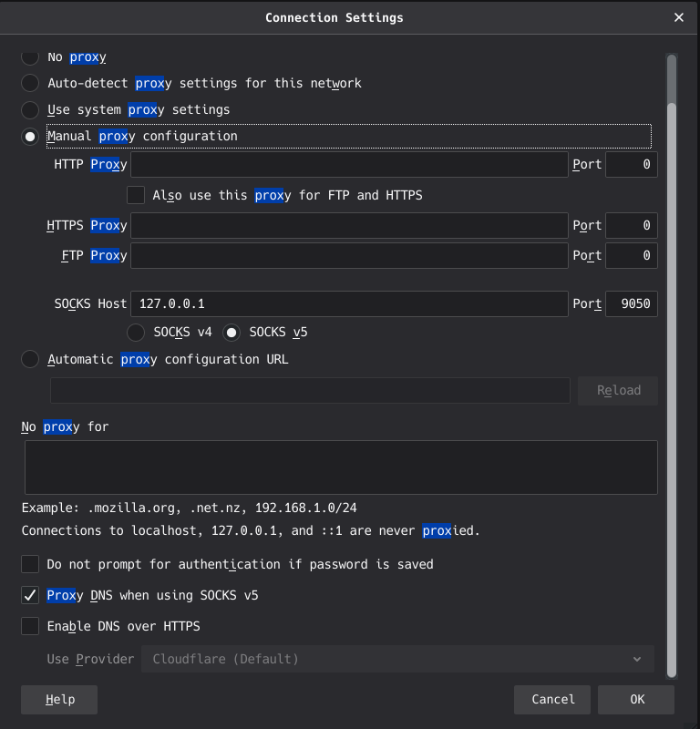700x729 pixels.
Task: Select the SOCKS v5 radio button
Action: (x=232, y=332)
